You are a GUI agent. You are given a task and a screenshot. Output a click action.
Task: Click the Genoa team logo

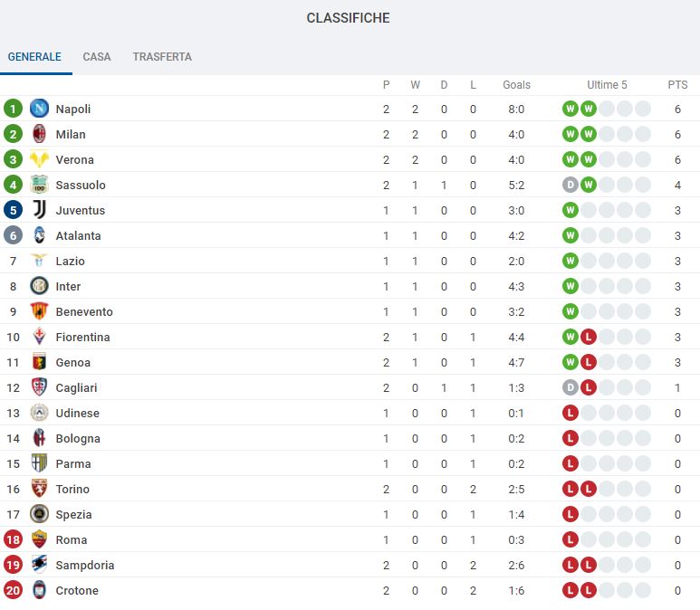[39, 362]
